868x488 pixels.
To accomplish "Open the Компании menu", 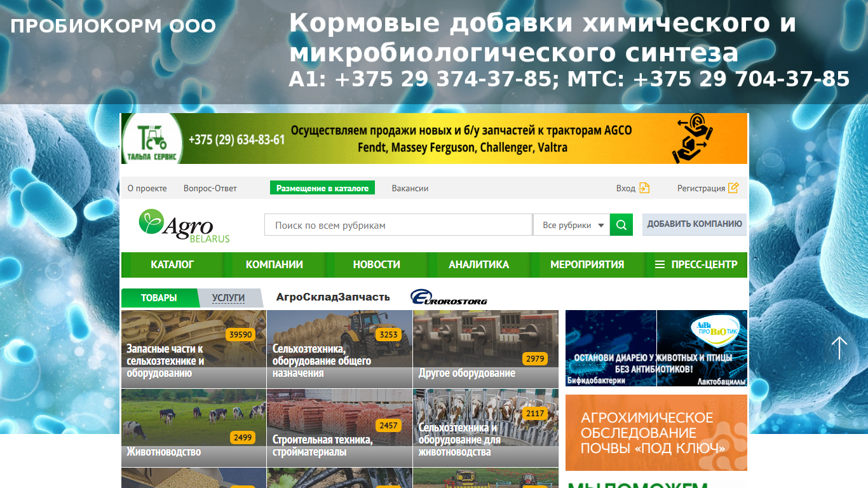I will click(x=275, y=264).
